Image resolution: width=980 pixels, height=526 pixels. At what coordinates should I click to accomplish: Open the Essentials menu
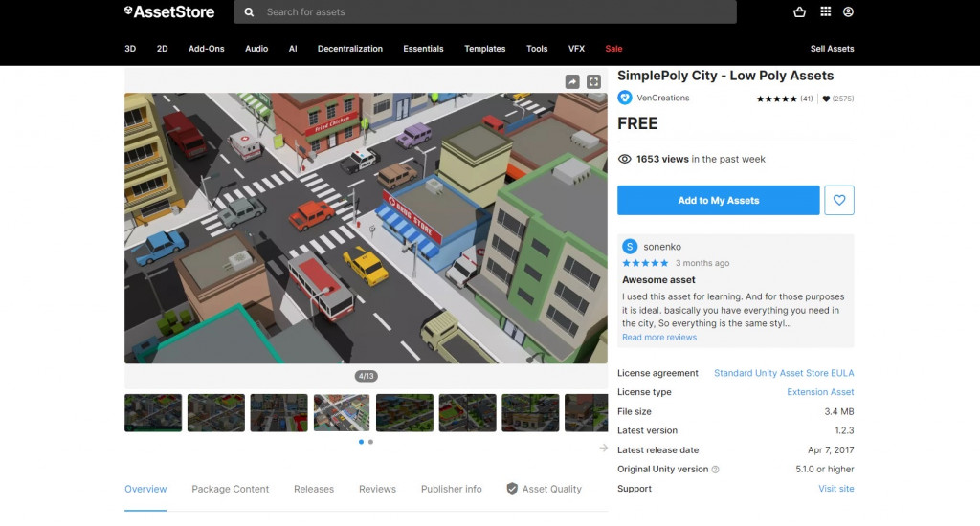423,48
